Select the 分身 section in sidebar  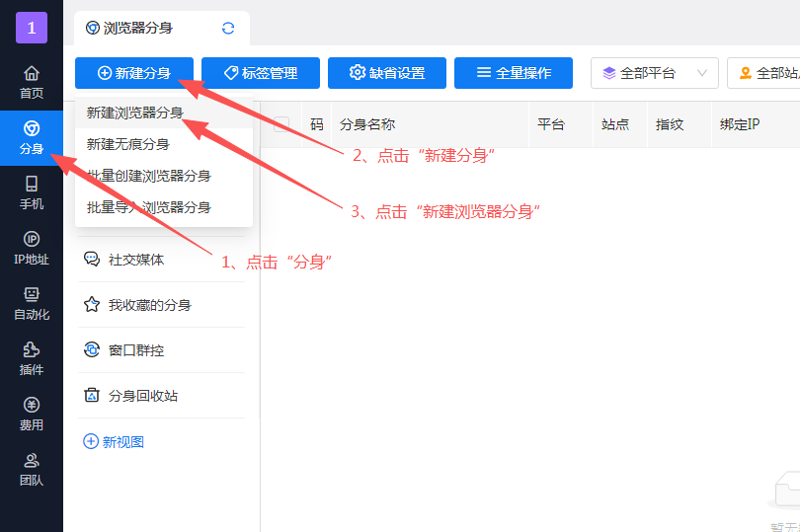tap(32, 138)
